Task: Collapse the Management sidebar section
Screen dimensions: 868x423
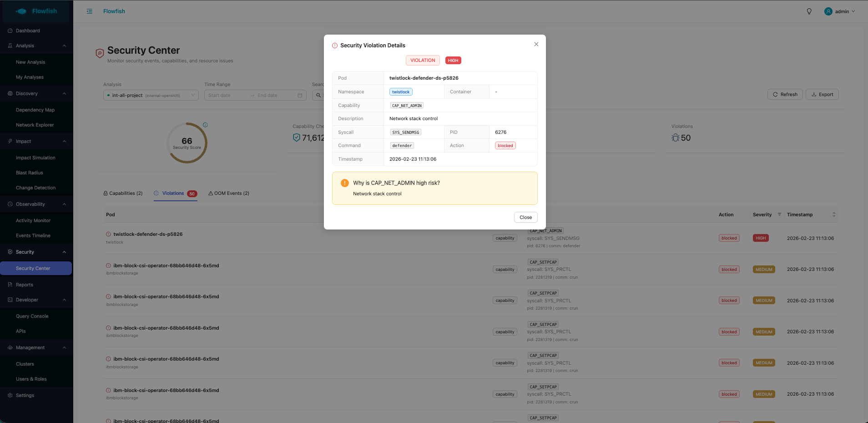Action: pos(36,347)
